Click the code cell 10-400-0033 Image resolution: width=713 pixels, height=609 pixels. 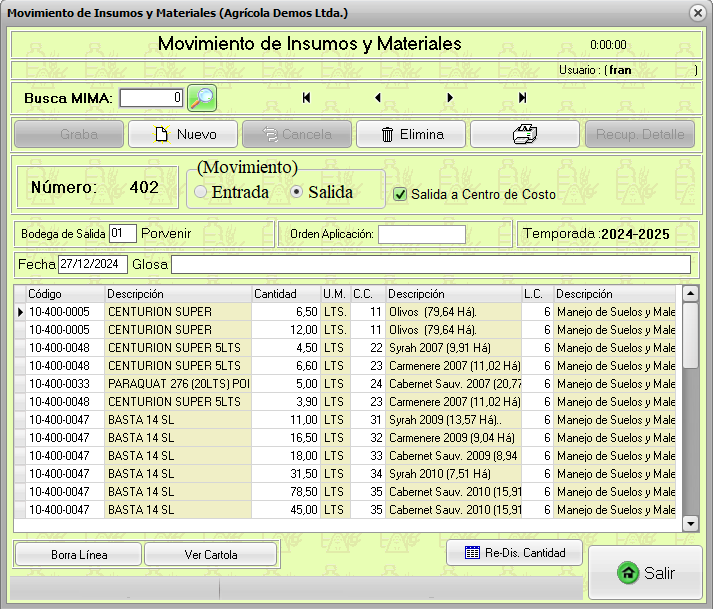point(65,384)
